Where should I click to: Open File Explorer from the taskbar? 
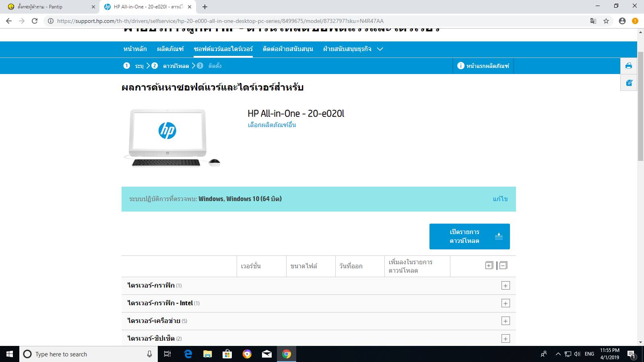click(x=207, y=354)
